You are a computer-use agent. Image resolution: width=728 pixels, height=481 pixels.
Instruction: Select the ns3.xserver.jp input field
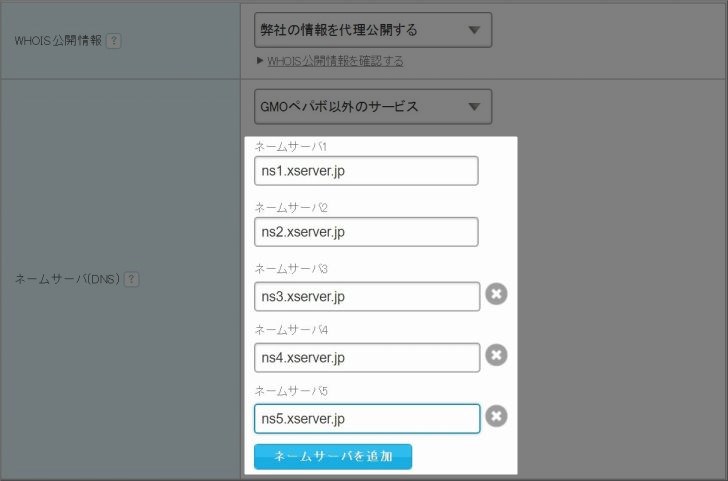[366, 296]
